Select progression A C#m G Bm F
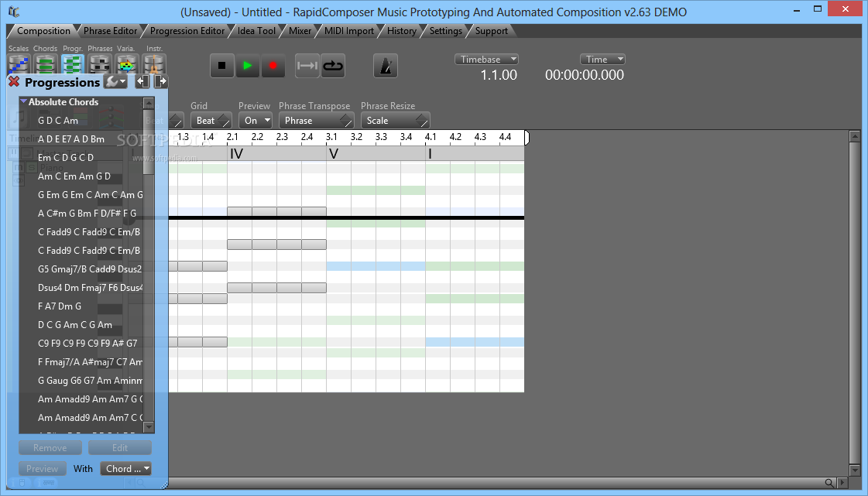The height and width of the screenshot is (496, 868). pos(87,214)
